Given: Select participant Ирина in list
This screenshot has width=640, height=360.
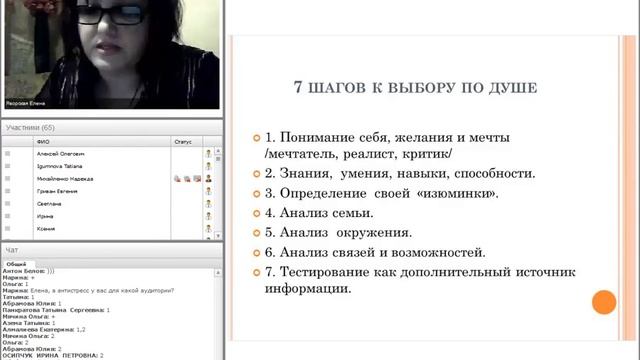Looking at the screenshot, I should (x=45, y=216).
